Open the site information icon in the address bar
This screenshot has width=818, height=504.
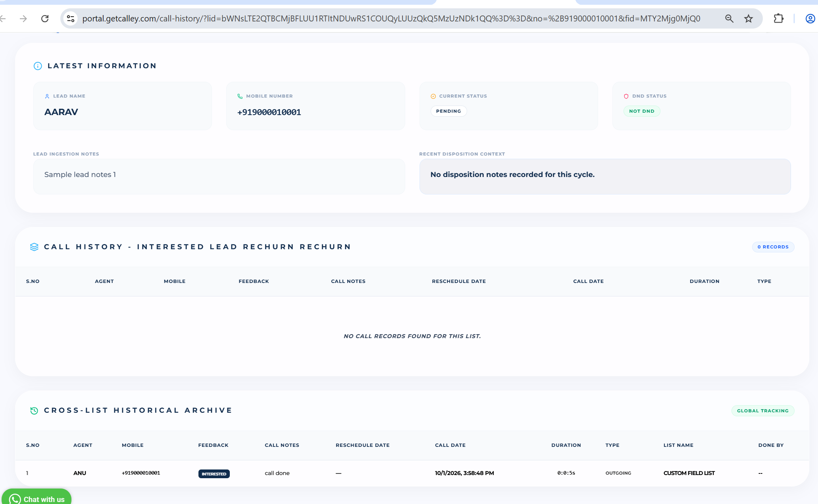[71, 19]
